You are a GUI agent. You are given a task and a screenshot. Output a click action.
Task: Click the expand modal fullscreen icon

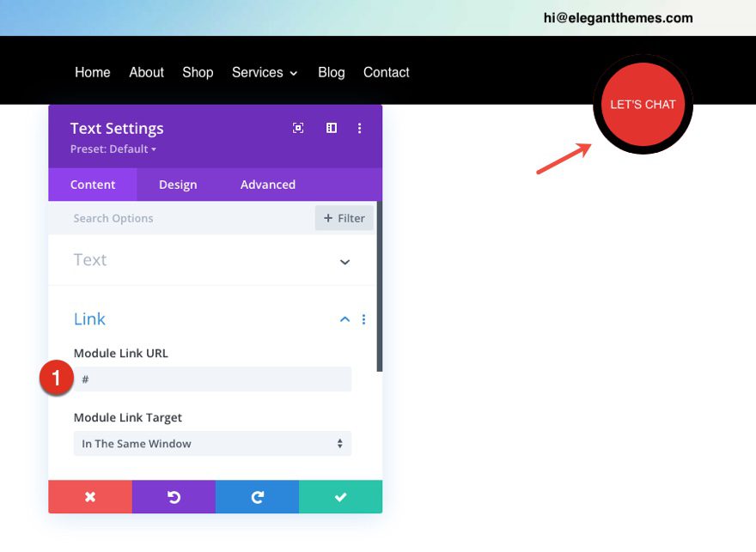pos(298,128)
